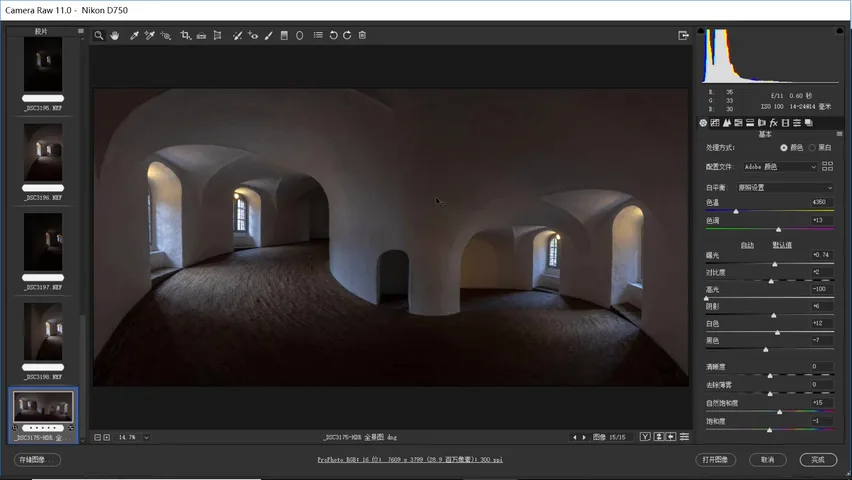The width and height of the screenshot is (852, 480).
Task: Open the Split Toning panel tab
Action: point(750,123)
